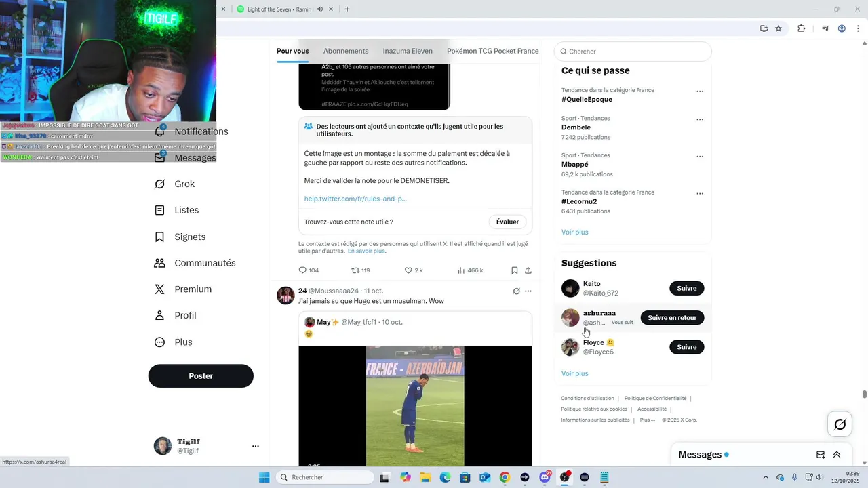Screen dimensions: 868x488
Task: Click Voir plus under Suggestions
Action: 574,373
